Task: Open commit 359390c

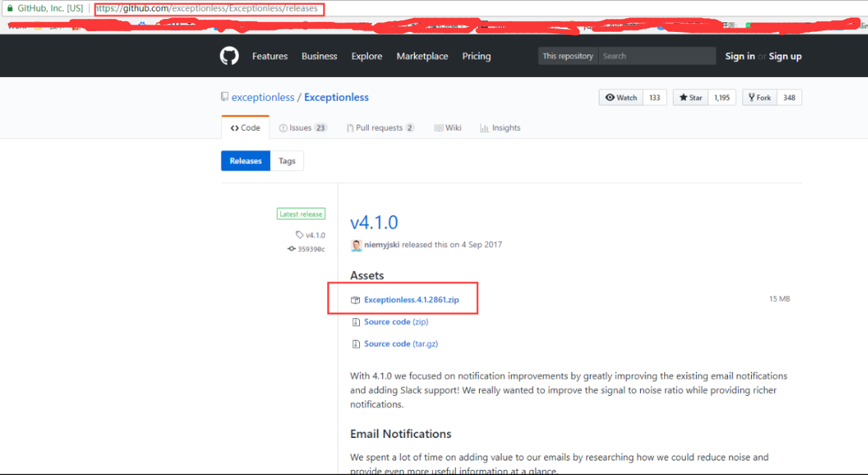Action: (x=311, y=249)
